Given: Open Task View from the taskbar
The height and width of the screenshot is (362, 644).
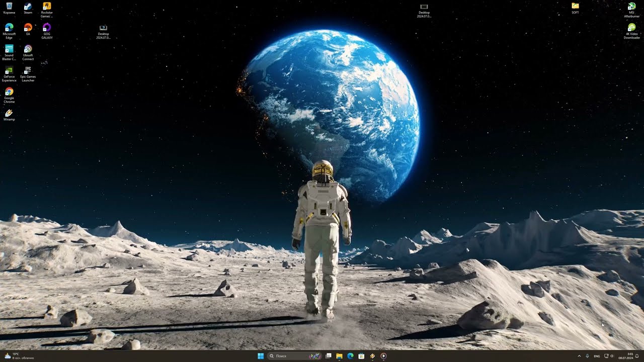Looking at the screenshot, I should click(x=329, y=356).
